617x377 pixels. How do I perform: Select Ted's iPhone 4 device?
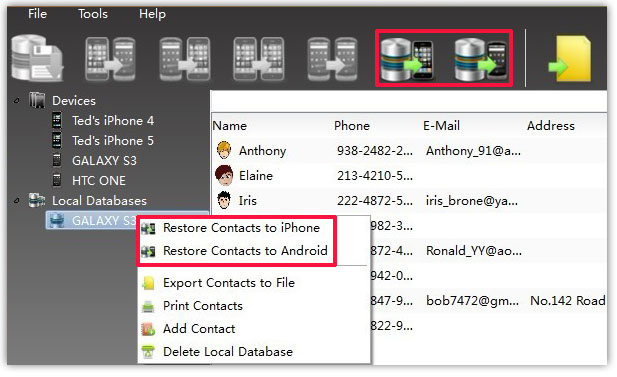(113, 121)
